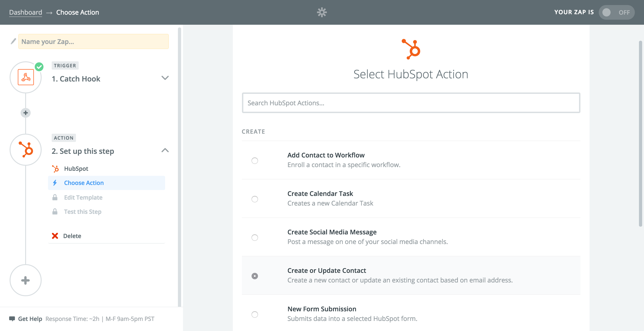This screenshot has height=331, width=644.
Task: Click the lock icon next to Edit Template
Action: click(x=55, y=197)
